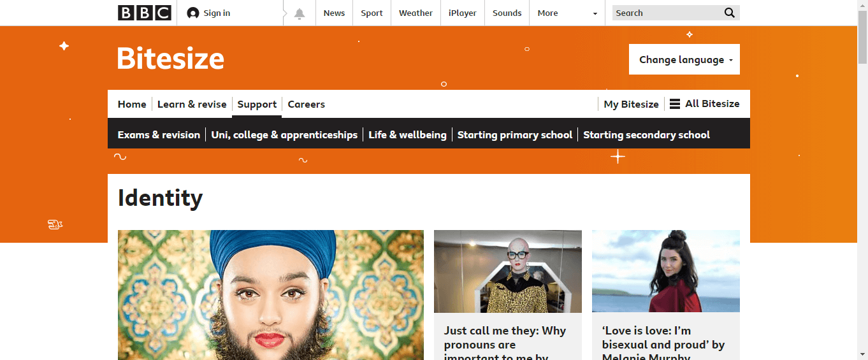Open Starting secondary school section
Screen dimensions: 868x360
[x=646, y=134]
